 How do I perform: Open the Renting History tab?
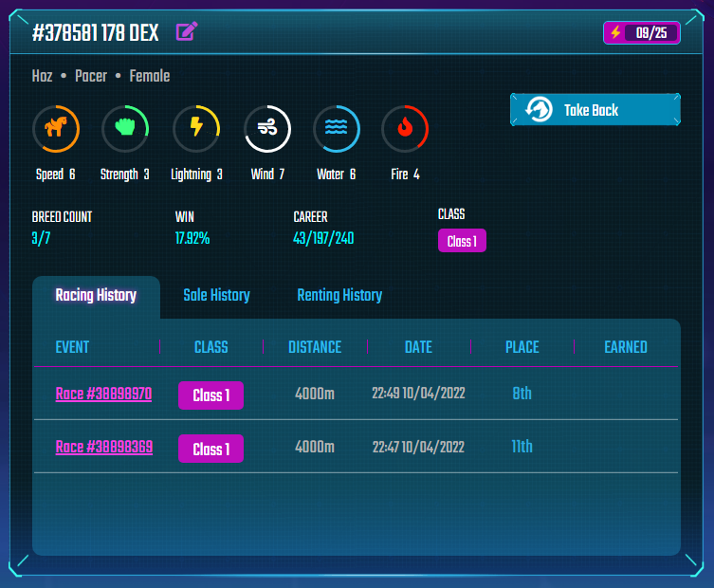(x=339, y=295)
